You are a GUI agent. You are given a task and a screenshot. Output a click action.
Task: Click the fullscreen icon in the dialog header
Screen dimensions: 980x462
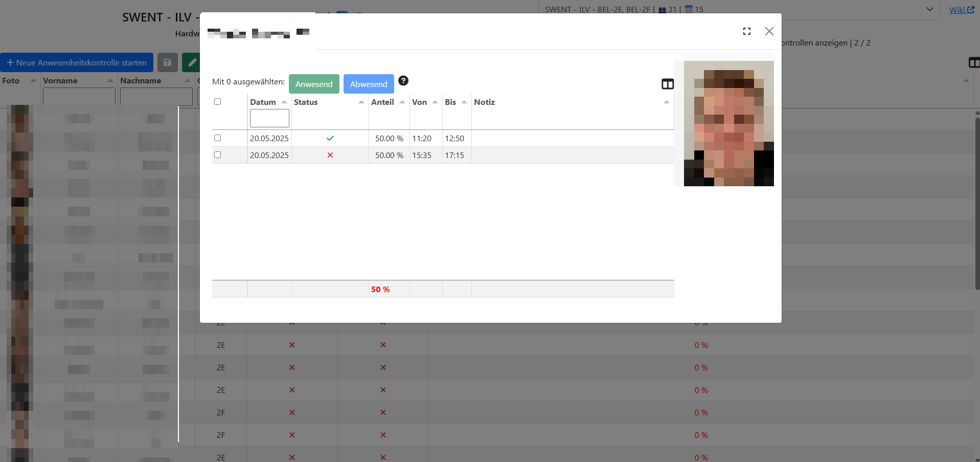click(x=746, y=31)
